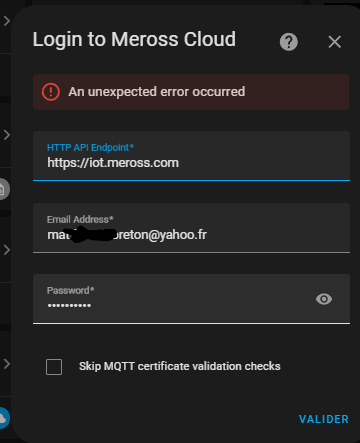Expand chevron beside the MQTT checkbox row
360x443 pixels.
tap(7, 364)
